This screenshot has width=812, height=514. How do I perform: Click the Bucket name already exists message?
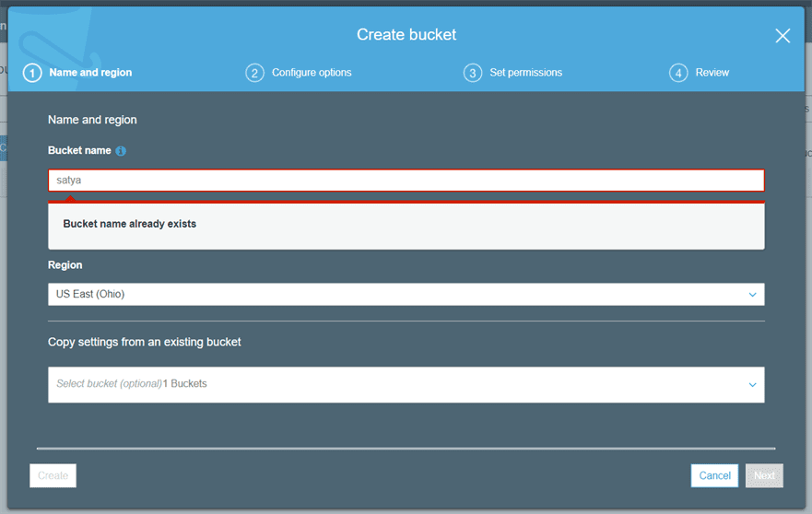click(x=130, y=224)
